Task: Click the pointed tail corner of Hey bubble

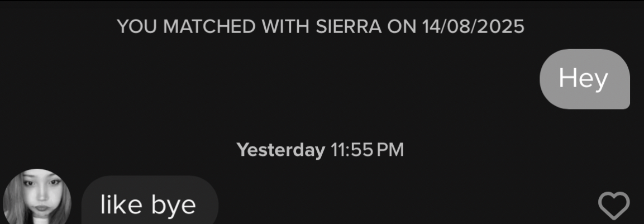Action: (625, 105)
